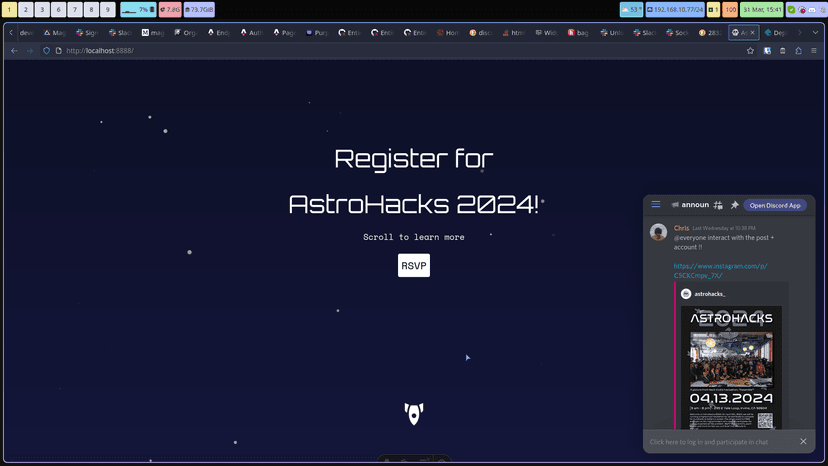This screenshot has width=828, height=466.
Task: Show more tabs with right arrow
Action: tap(800, 33)
